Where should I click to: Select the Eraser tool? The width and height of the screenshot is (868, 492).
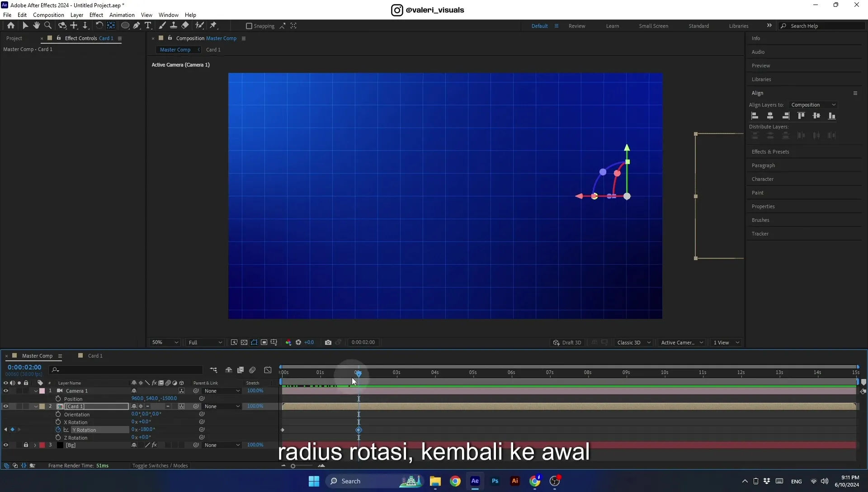[x=185, y=26]
